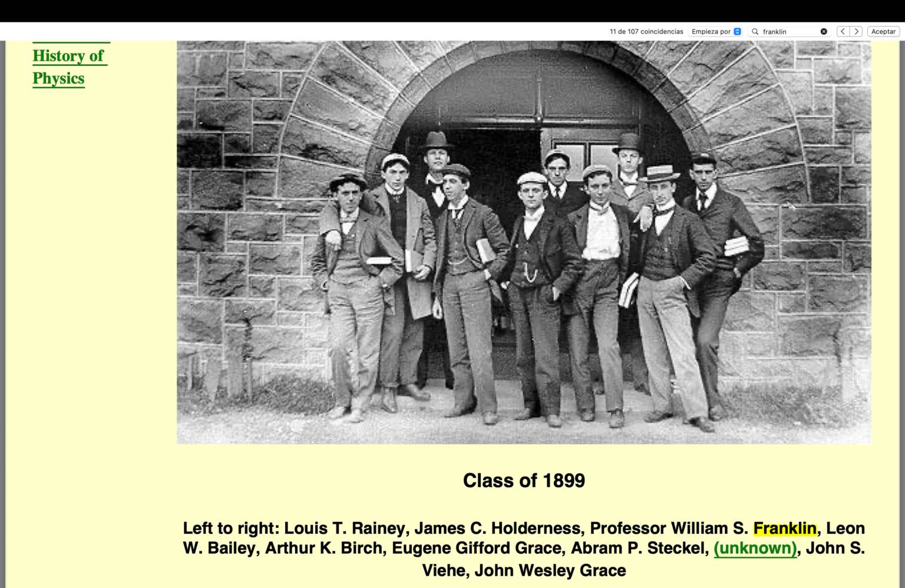This screenshot has width=905, height=588.
Task: Click the Class of 1899 group photograph
Action: (x=523, y=242)
